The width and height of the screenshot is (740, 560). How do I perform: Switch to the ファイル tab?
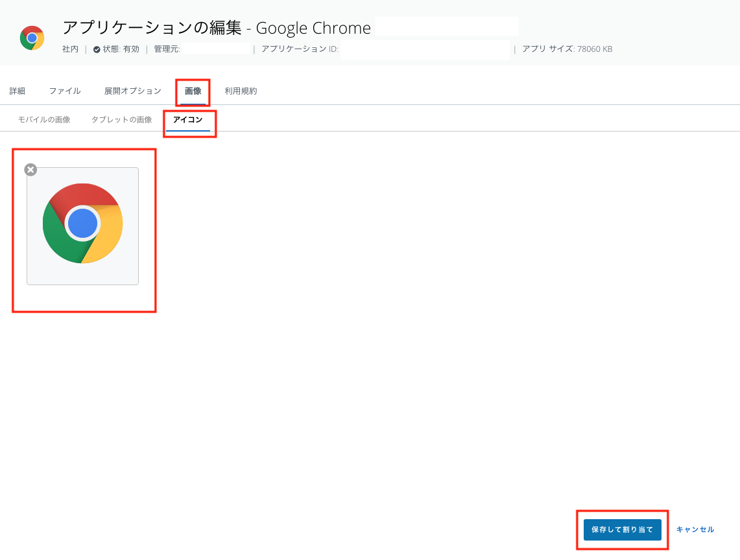65,91
